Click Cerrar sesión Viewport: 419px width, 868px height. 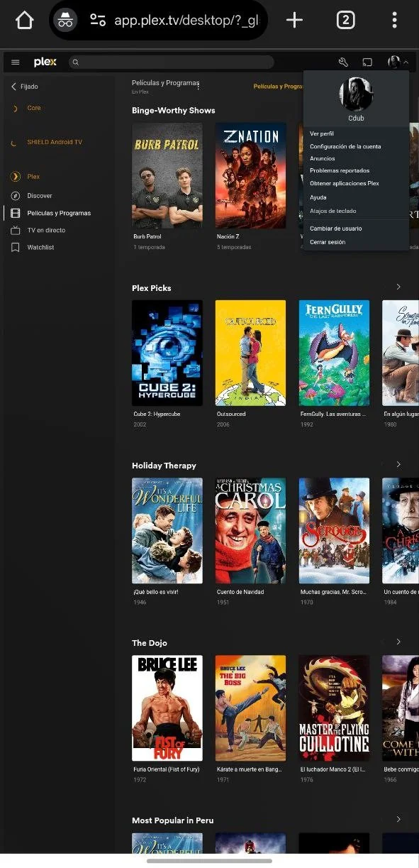(328, 242)
